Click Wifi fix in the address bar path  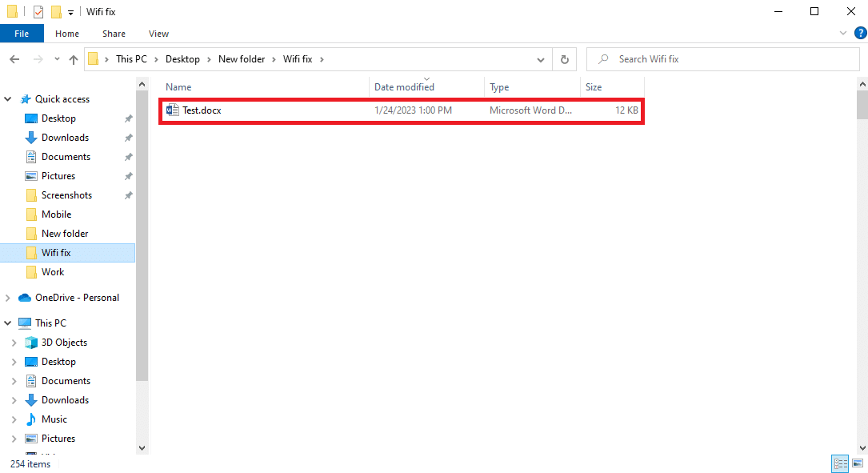(x=298, y=59)
